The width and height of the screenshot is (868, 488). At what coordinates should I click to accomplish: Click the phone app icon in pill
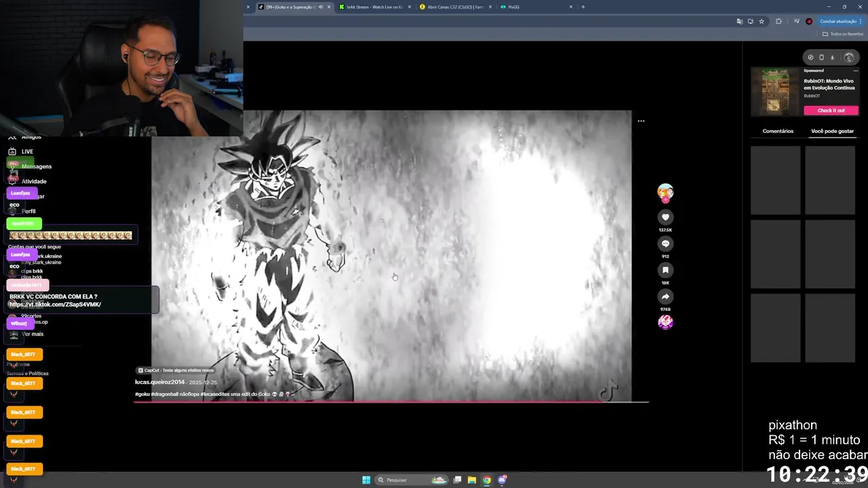click(x=821, y=58)
